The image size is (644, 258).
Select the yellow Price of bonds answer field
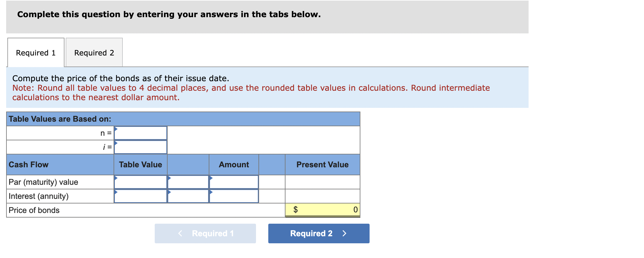pyautogui.click(x=322, y=209)
